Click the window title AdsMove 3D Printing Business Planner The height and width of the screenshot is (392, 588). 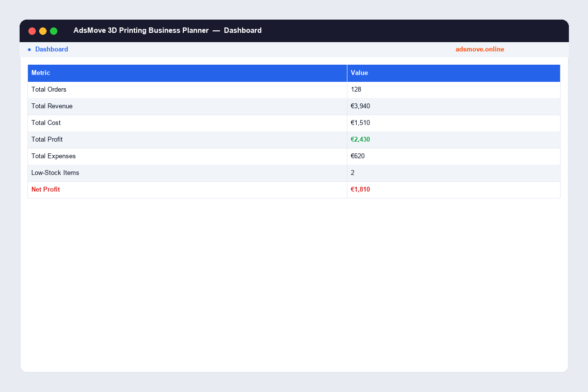click(x=141, y=30)
